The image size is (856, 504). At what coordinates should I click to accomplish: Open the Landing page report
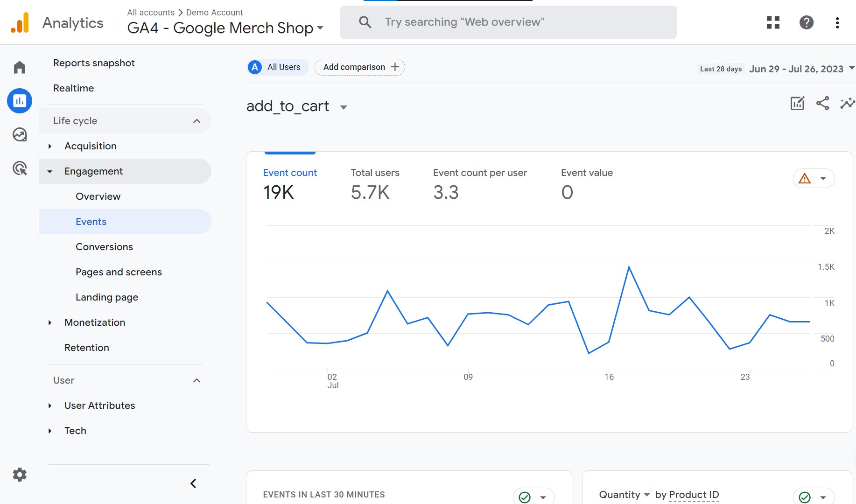[107, 297]
